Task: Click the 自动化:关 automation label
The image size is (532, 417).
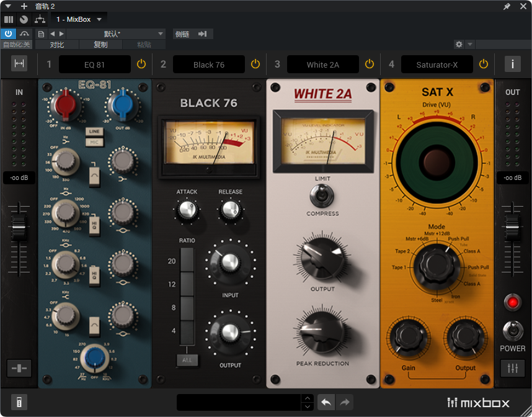Action: [16, 45]
